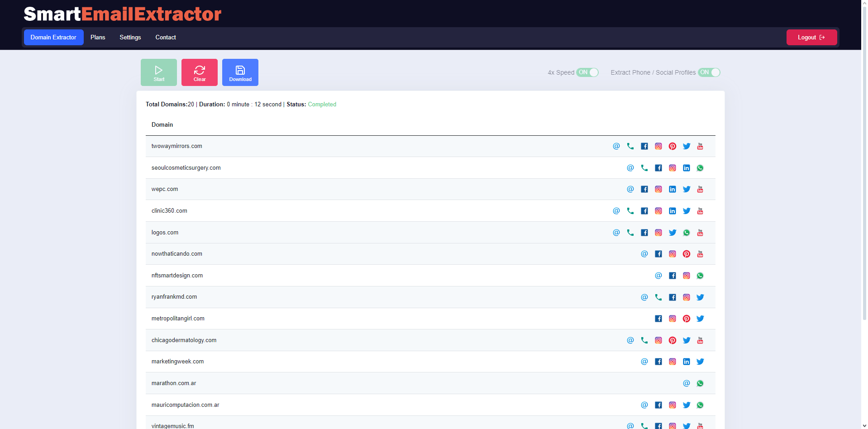The width and height of the screenshot is (868, 429).
Task: Click the LinkedIn icon for marketingweek.com
Action: tap(686, 362)
